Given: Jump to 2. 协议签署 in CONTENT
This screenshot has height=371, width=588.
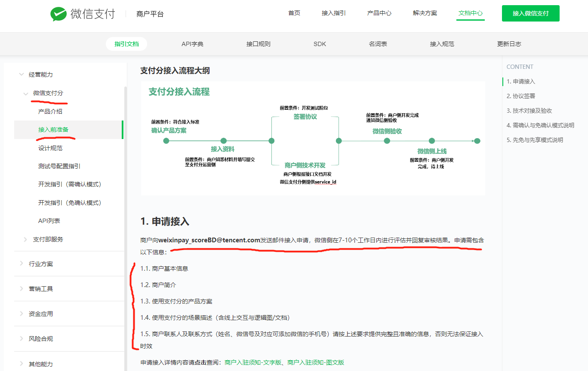Looking at the screenshot, I should click(x=521, y=96).
